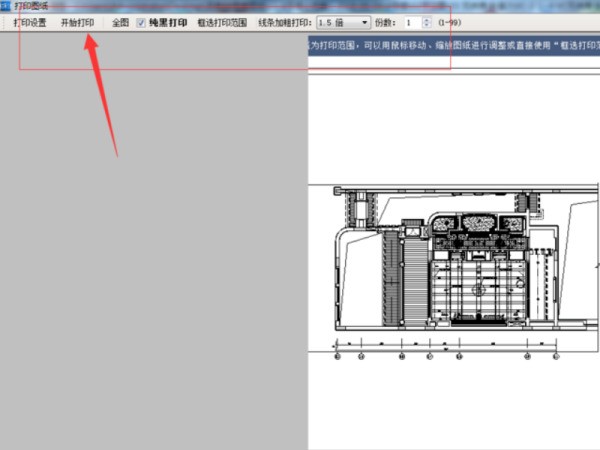Activate 框选打印范围 frame-select print range
The height and width of the screenshot is (450, 600).
pos(222,23)
